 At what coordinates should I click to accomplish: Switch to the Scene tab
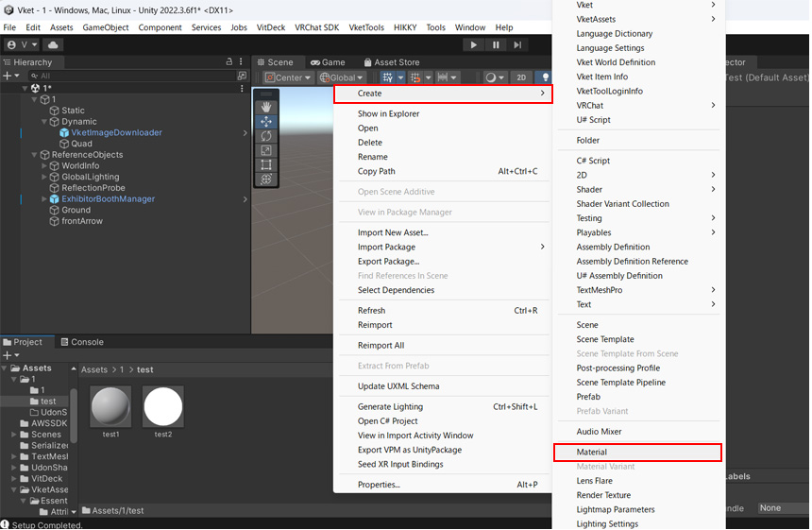point(276,62)
